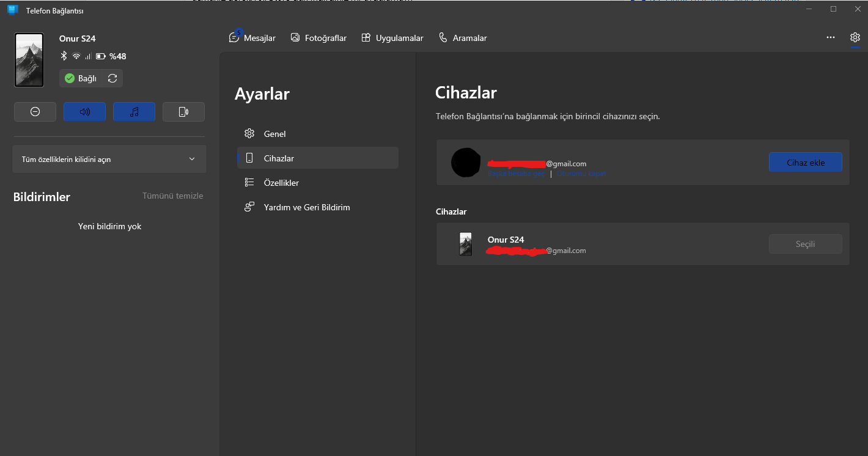Expand the Tüm özelliklerin kilidini açın panel

tap(109, 159)
